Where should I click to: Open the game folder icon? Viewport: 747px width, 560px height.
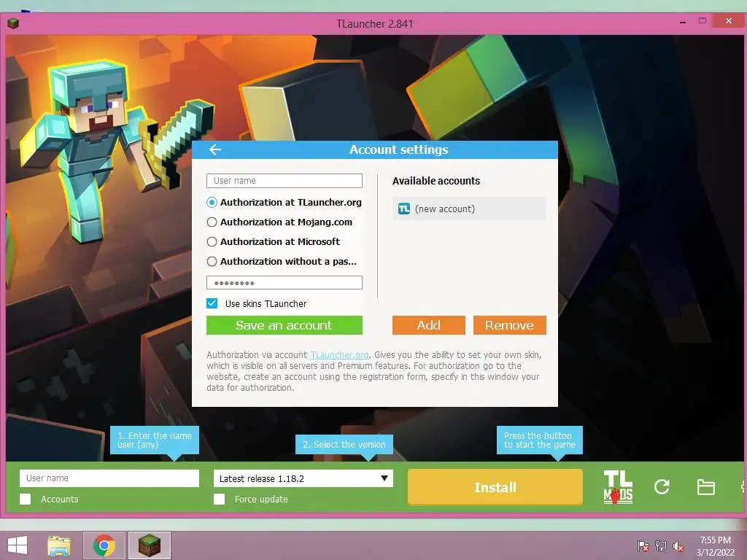click(x=705, y=486)
